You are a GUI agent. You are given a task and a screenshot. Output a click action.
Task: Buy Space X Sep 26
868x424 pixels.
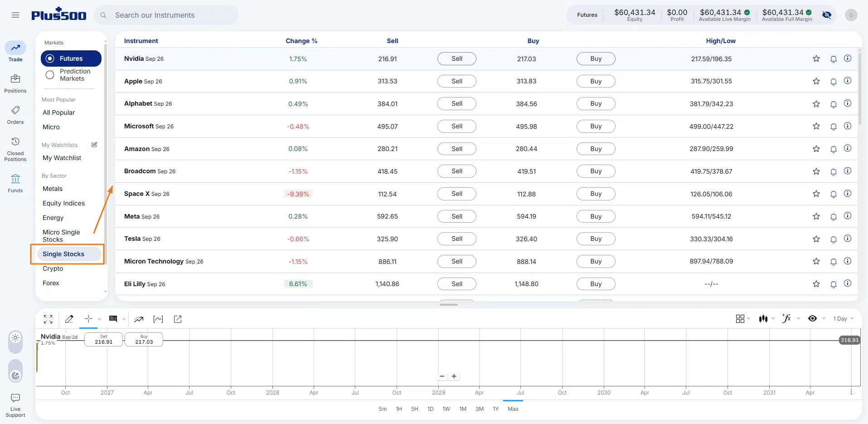tap(596, 194)
